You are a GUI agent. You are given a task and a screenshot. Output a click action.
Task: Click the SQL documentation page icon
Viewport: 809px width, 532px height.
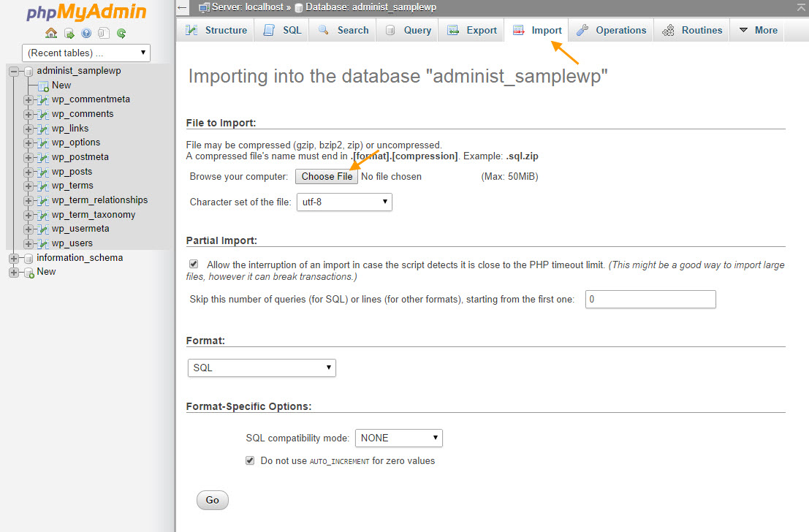pyautogui.click(x=104, y=33)
